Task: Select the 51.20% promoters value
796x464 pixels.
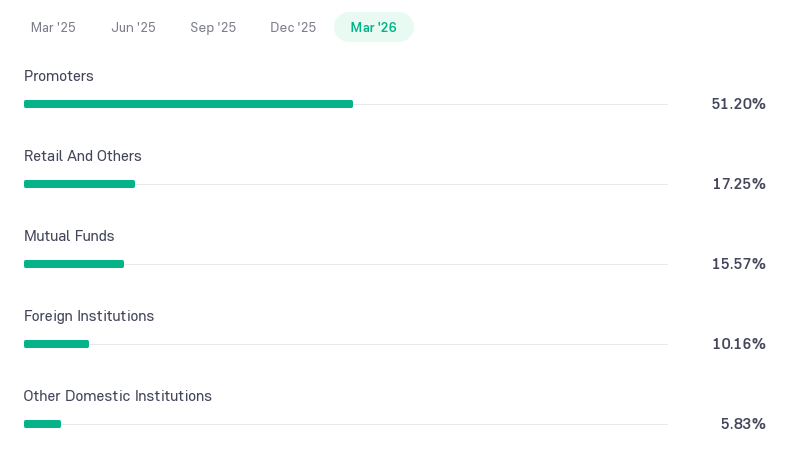Action: tap(739, 104)
